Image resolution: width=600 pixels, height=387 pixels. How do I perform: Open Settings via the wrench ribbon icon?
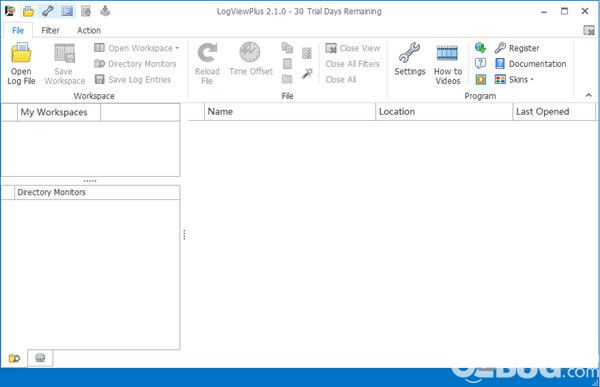point(409,53)
